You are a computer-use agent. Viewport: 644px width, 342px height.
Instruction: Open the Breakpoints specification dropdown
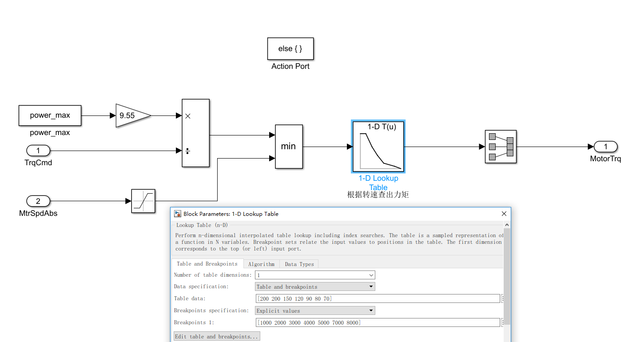tap(315, 311)
